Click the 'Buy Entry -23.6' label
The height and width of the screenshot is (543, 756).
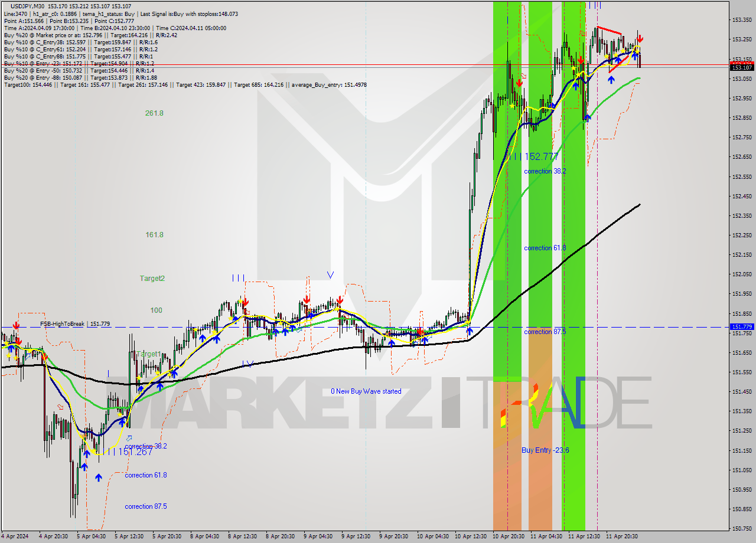(x=545, y=450)
